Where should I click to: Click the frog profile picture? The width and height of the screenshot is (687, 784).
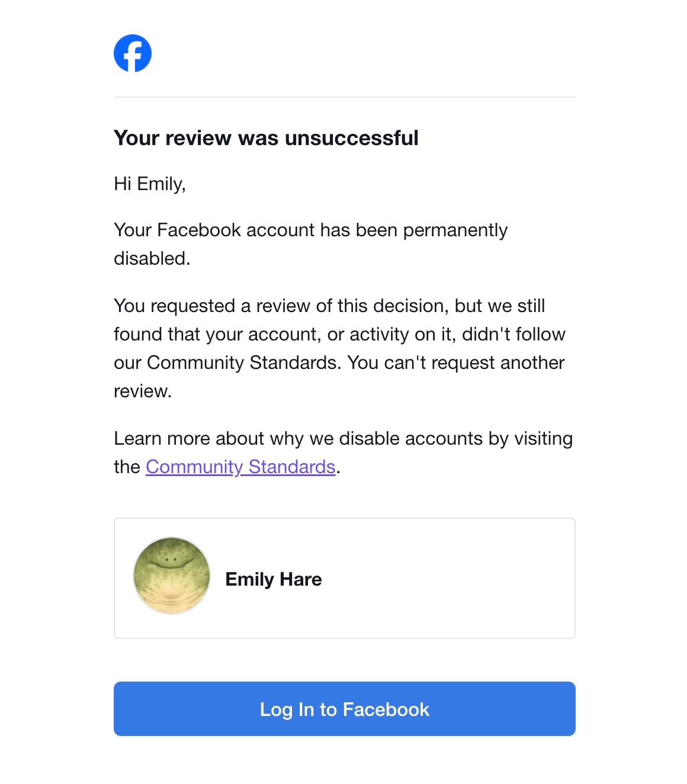coord(172,576)
